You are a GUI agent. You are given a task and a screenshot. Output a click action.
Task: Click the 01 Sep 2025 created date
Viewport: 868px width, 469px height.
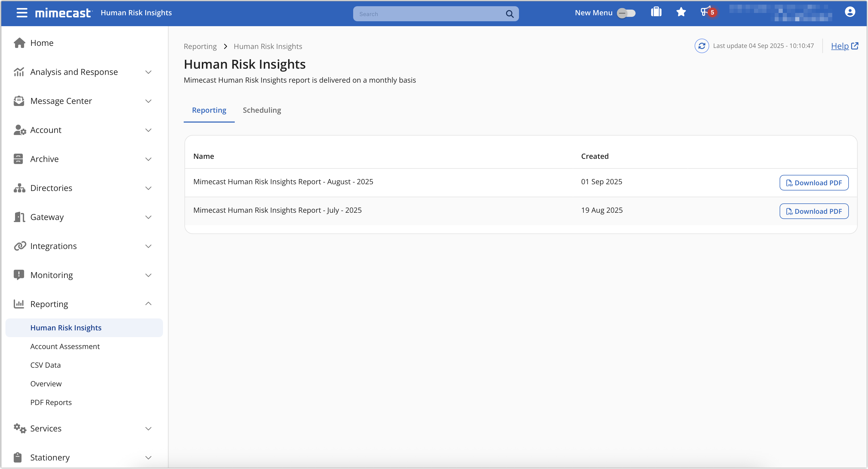click(601, 182)
